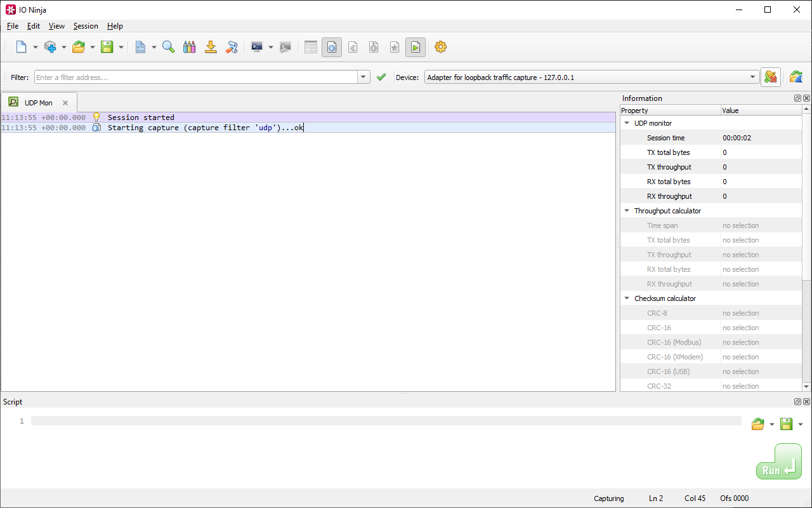Click the open script folder icon

(757, 424)
